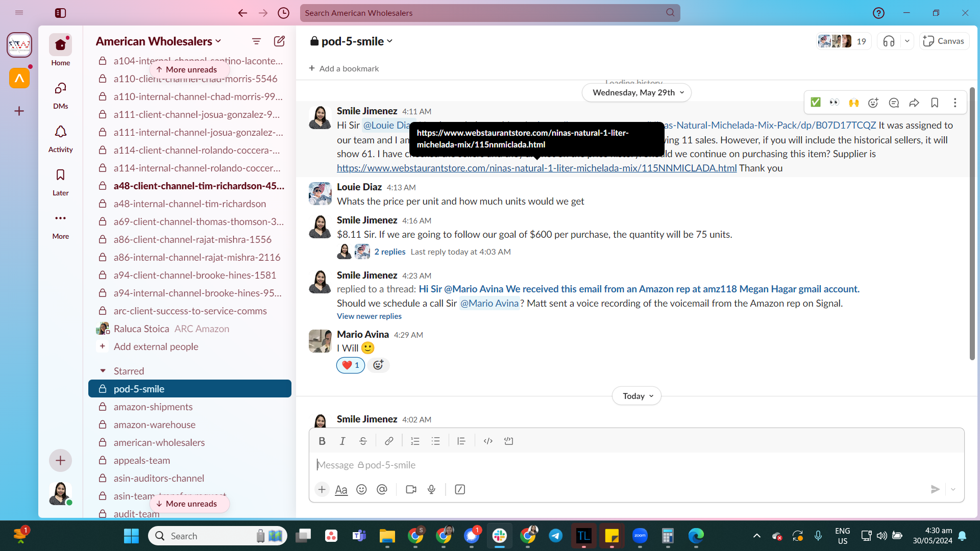Image resolution: width=980 pixels, height=551 pixels.
Task: Open the Today date jump menu
Action: coord(637,396)
